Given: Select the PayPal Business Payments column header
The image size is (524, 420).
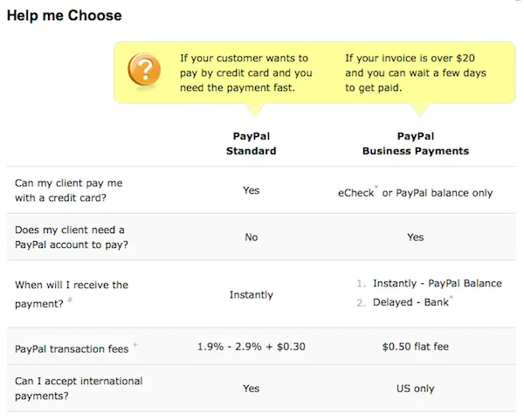Looking at the screenshot, I should 415,143.
